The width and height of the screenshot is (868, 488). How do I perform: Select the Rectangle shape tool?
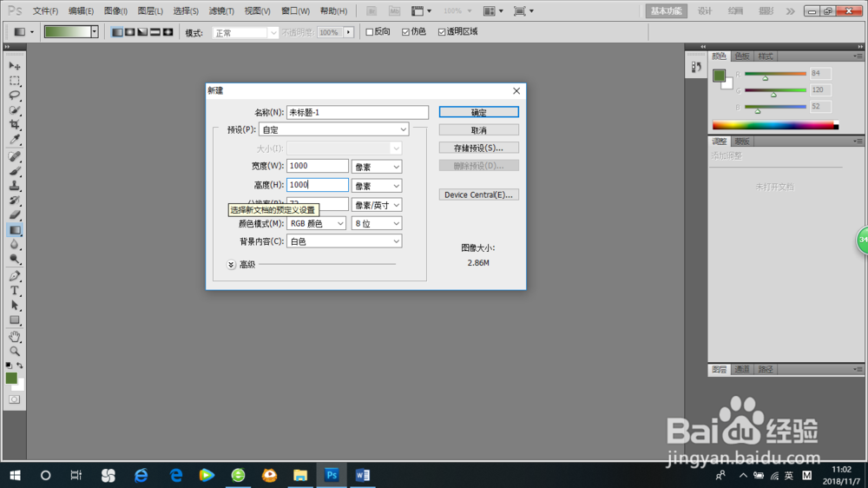coord(15,320)
